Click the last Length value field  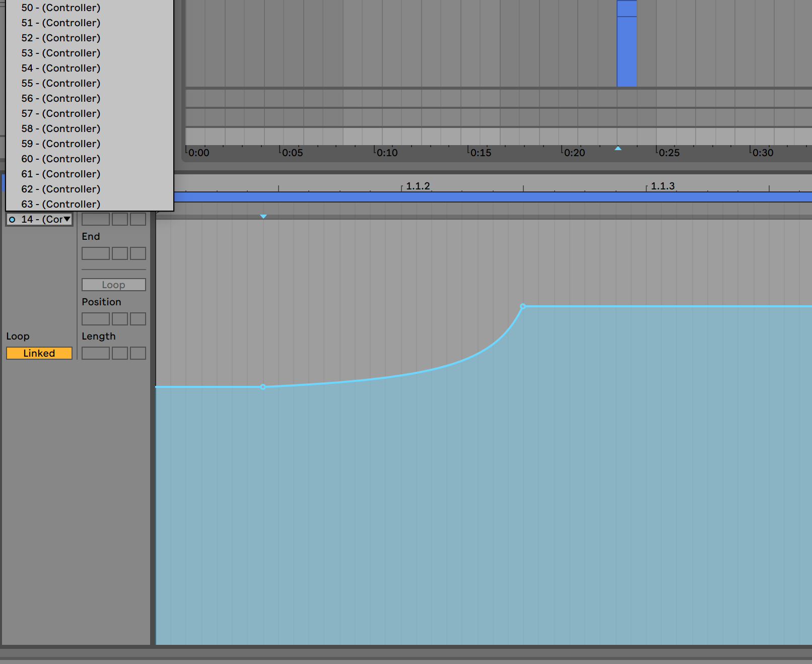tap(138, 353)
